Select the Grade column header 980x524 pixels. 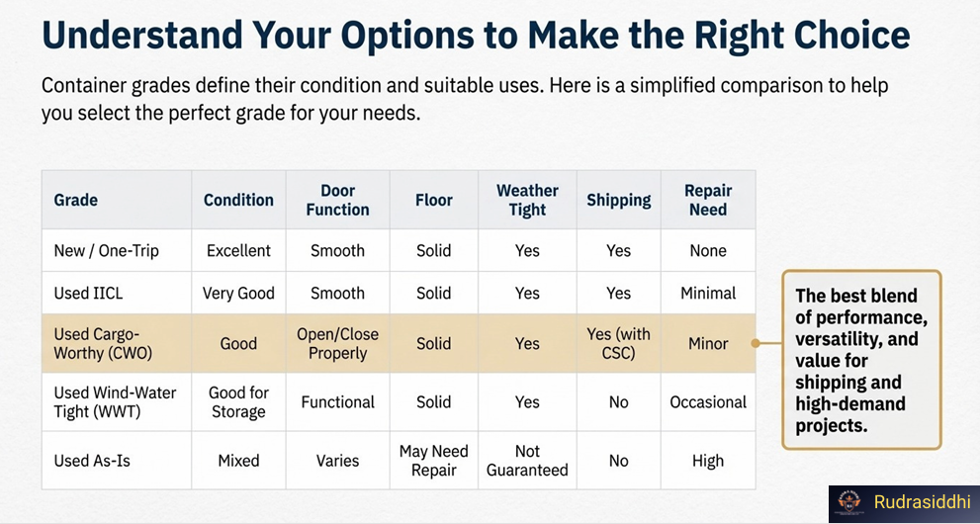click(x=76, y=200)
